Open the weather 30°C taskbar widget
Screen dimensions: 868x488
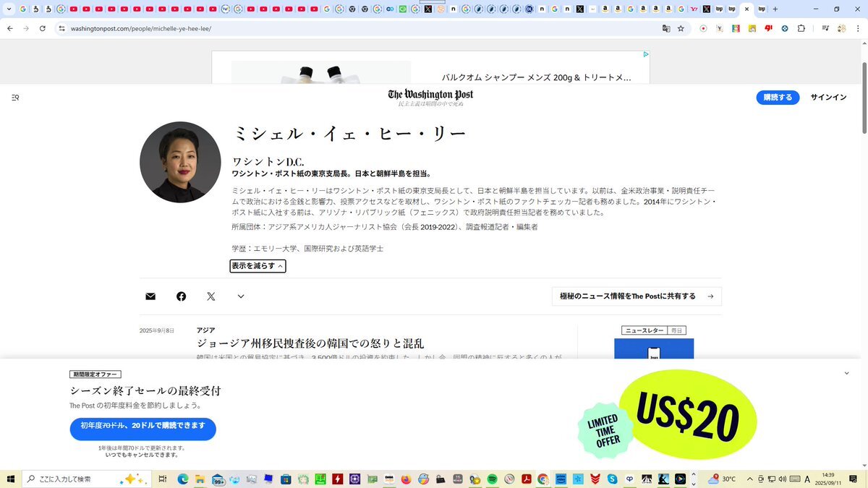click(x=721, y=479)
